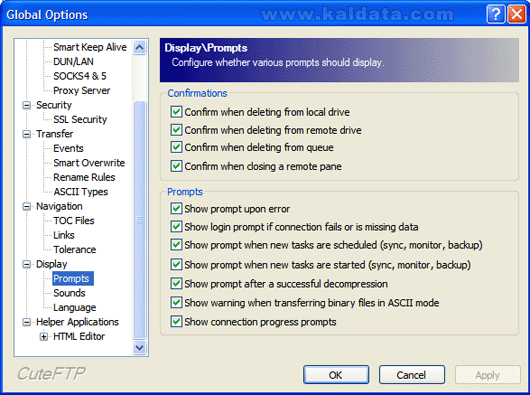Click the scrollbar down arrow in the tree
This screenshot has width=530, height=395.
pos(139,347)
